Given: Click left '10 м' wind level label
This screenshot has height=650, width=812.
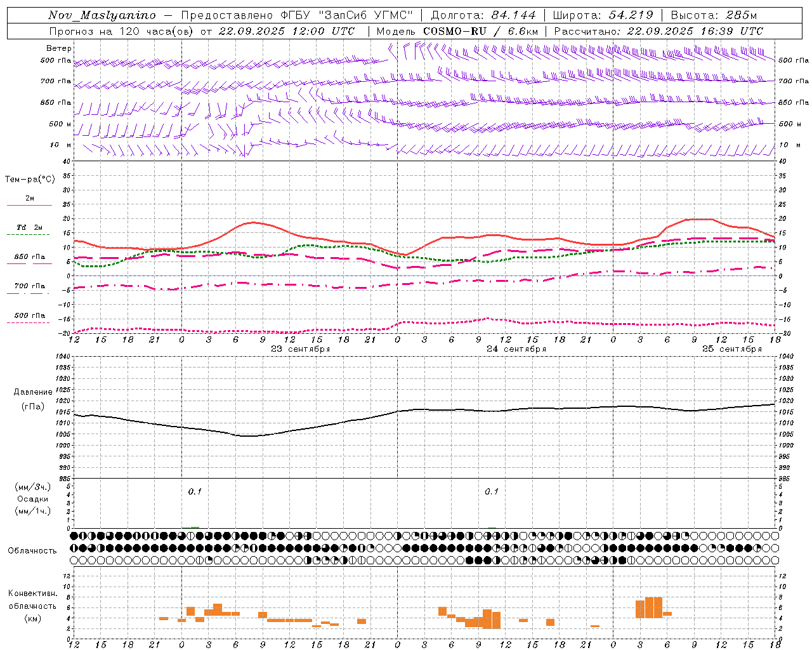Looking at the screenshot, I should coord(60,145).
